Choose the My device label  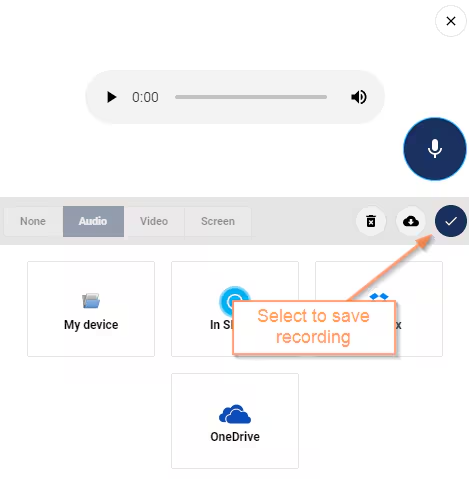91,325
